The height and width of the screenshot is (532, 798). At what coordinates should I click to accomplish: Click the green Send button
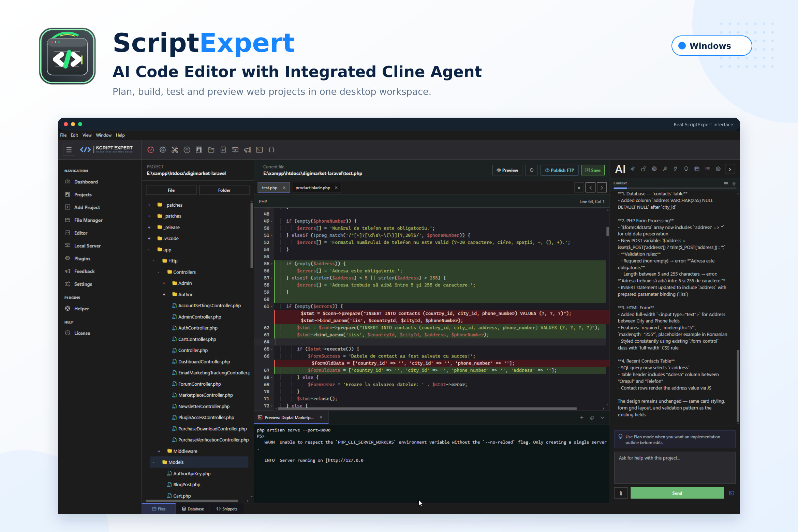point(677,493)
